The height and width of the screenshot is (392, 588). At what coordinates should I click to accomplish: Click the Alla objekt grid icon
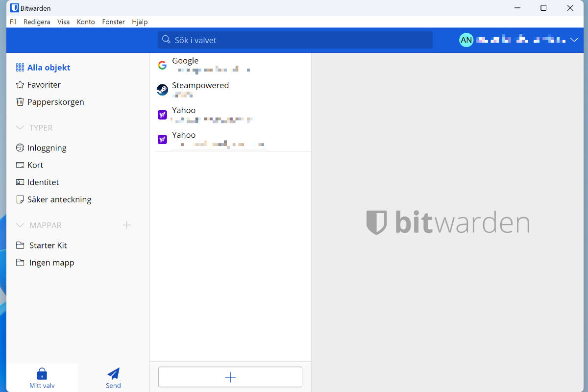click(20, 68)
